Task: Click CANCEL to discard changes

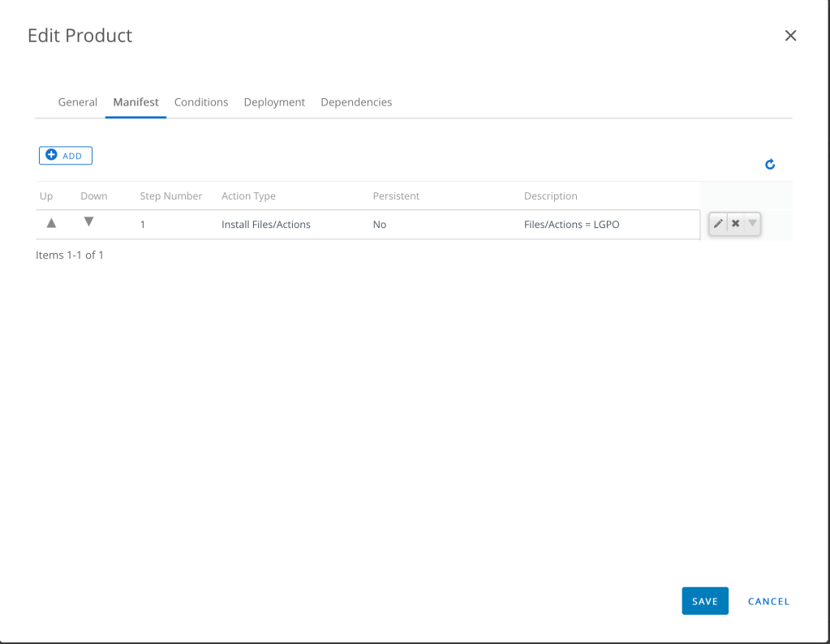Action: click(768, 601)
